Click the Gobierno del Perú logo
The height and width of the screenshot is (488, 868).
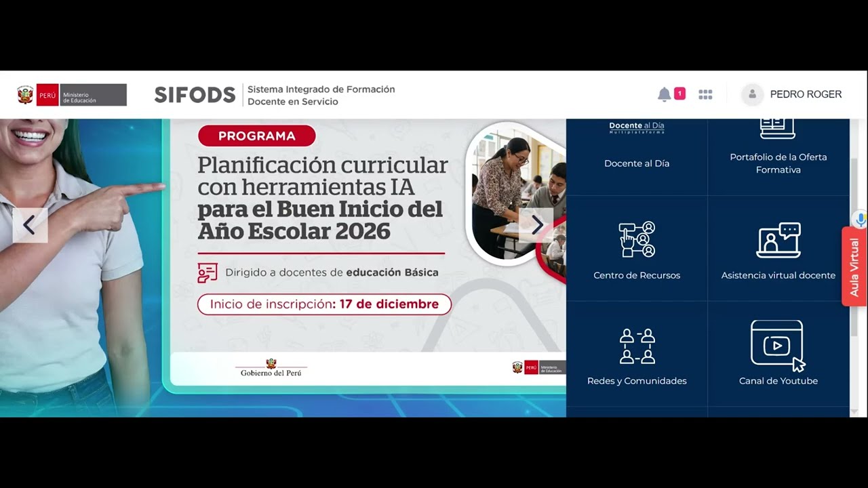pyautogui.click(x=271, y=368)
